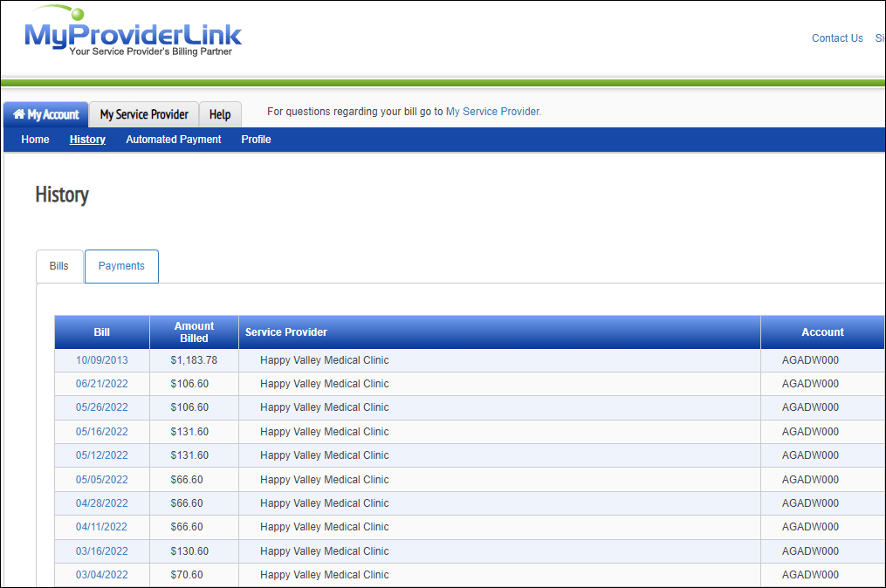The image size is (886, 588).
Task: Click the History page heading
Action: [62, 195]
